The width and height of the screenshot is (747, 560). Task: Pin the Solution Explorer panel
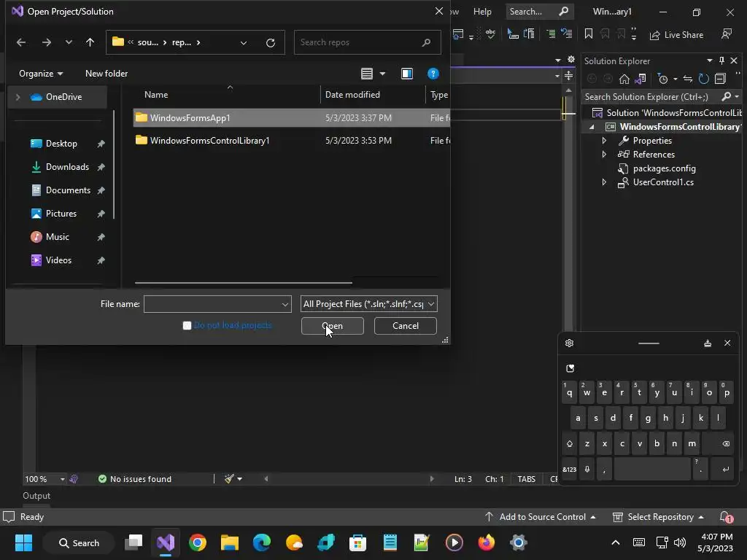click(x=721, y=61)
